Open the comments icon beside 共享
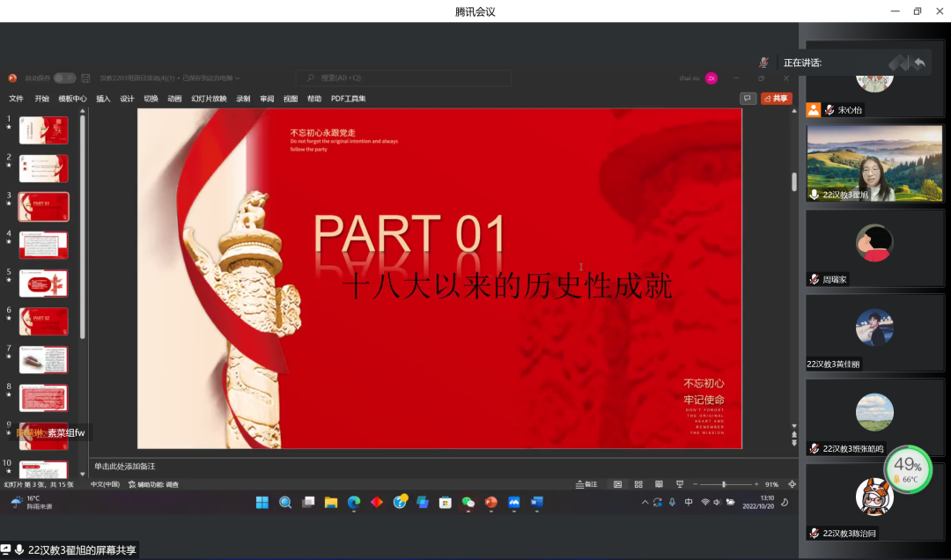 coord(748,99)
